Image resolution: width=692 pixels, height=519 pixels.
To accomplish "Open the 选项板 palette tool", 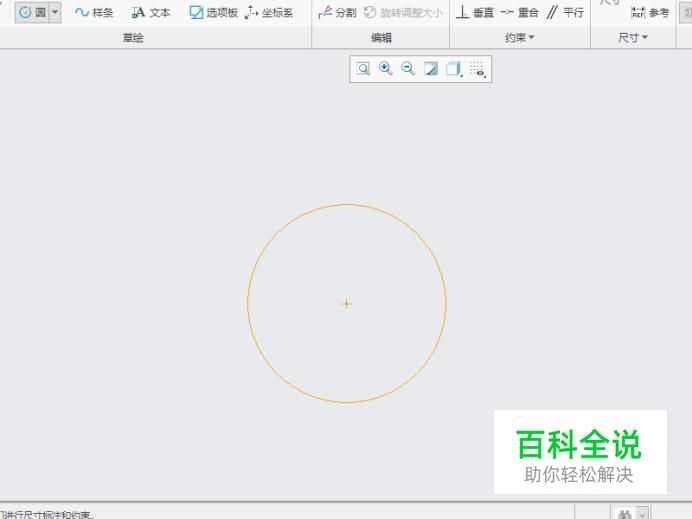I will [x=214, y=12].
